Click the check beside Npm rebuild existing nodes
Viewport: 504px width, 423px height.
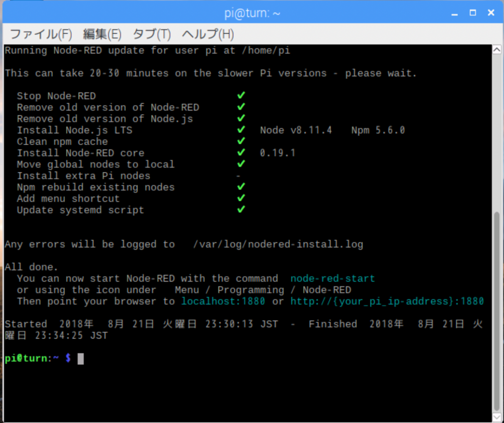point(241,187)
